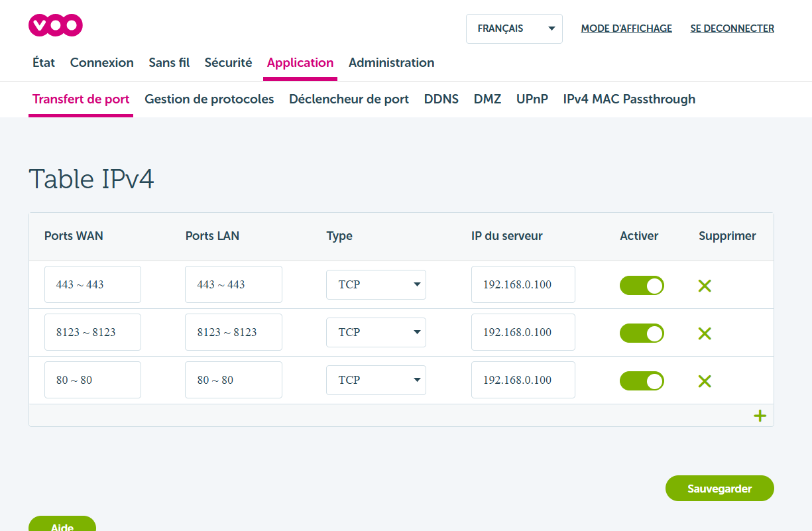Open protocol Type dropdown for 443 row
Image resolution: width=812 pixels, height=531 pixels.
376,284
